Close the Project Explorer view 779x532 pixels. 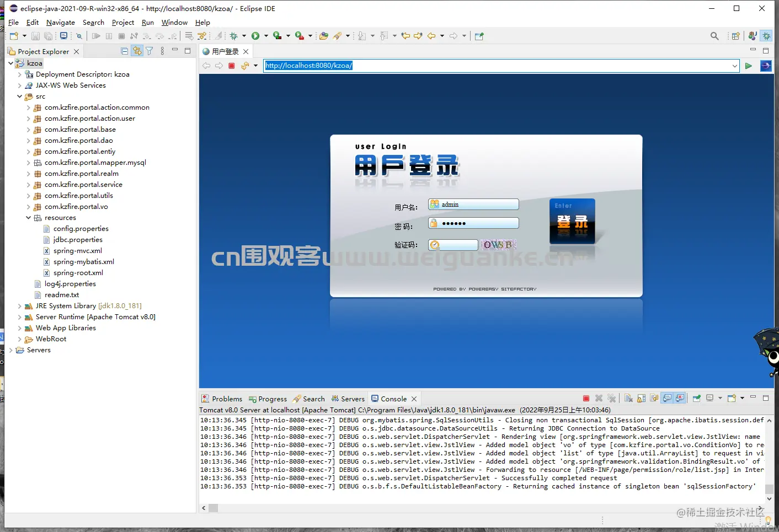pyautogui.click(x=77, y=51)
